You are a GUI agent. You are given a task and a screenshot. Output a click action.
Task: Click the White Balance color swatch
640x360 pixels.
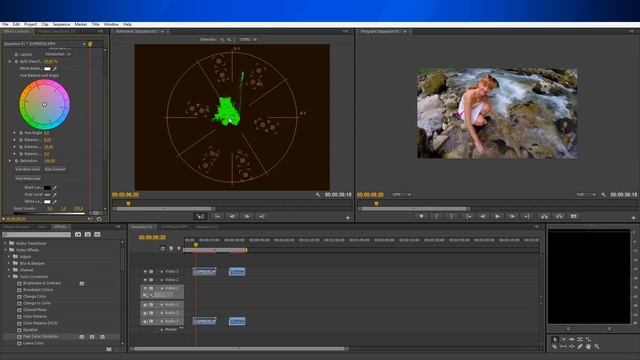pyautogui.click(x=47, y=69)
